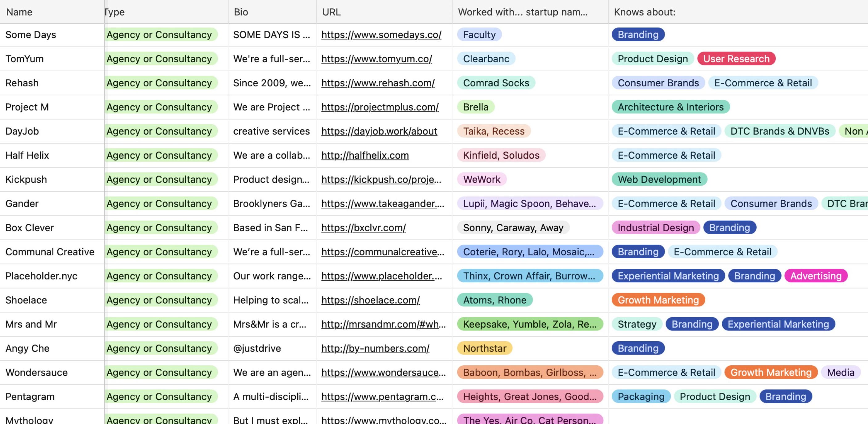The width and height of the screenshot is (868, 424).
Task: Select the Bio column header
Action: click(x=272, y=12)
